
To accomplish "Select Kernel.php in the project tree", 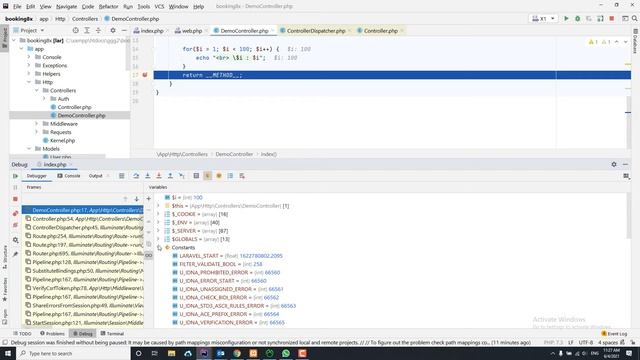I will (62, 140).
